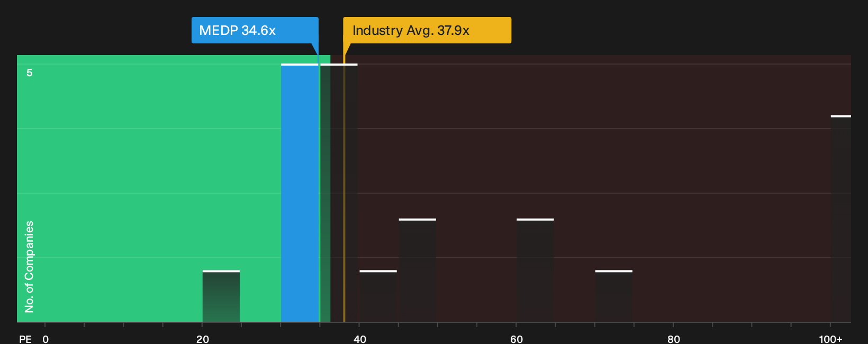Select the histogram bar at PE 40-45
The height and width of the screenshot is (344, 868).
pos(378,296)
